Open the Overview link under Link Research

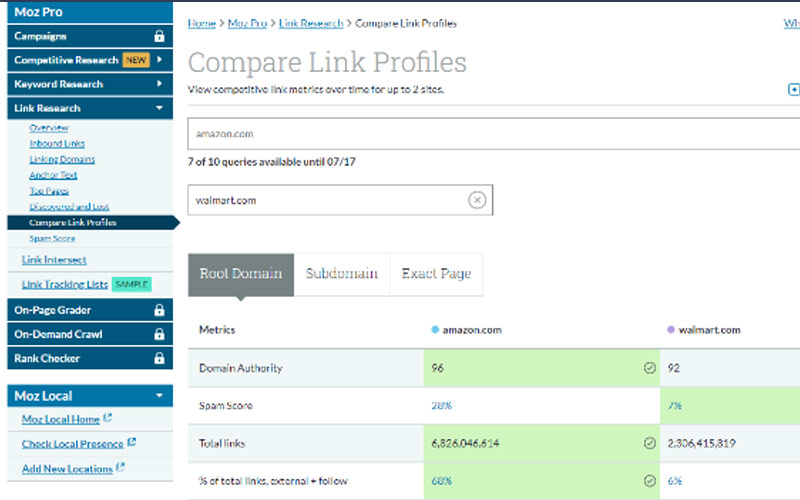pos(49,128)
